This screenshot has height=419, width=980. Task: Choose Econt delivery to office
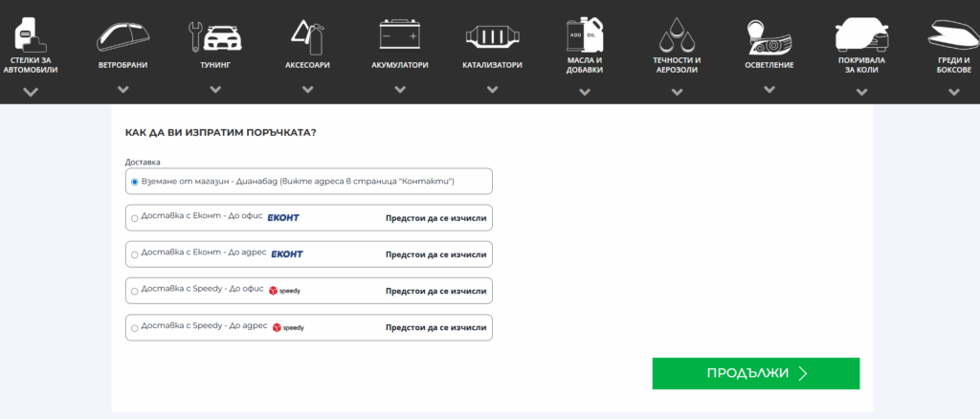(x=135, y=218)
